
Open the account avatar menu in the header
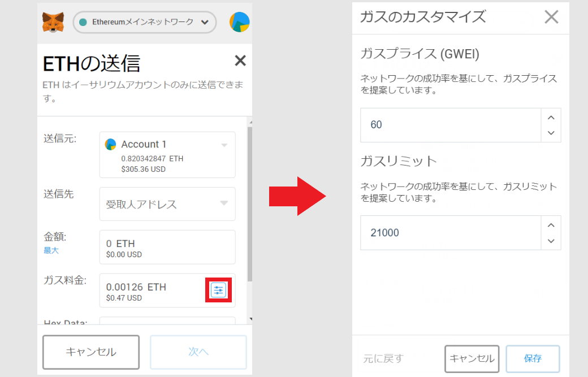point(240,22)
